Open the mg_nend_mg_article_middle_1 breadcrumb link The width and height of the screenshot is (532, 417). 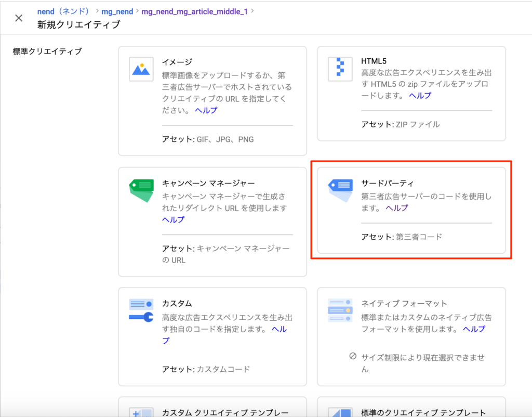pyautogui.click(x=194, y=11)
